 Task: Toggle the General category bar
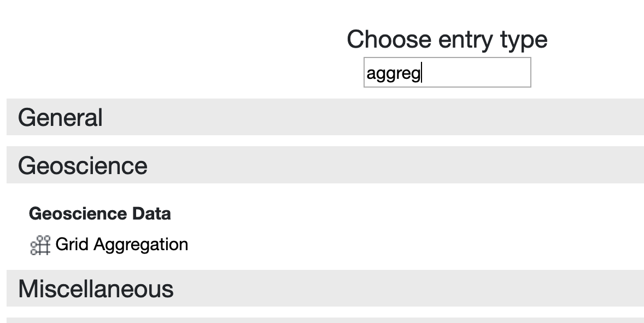[x=325, y=117]
